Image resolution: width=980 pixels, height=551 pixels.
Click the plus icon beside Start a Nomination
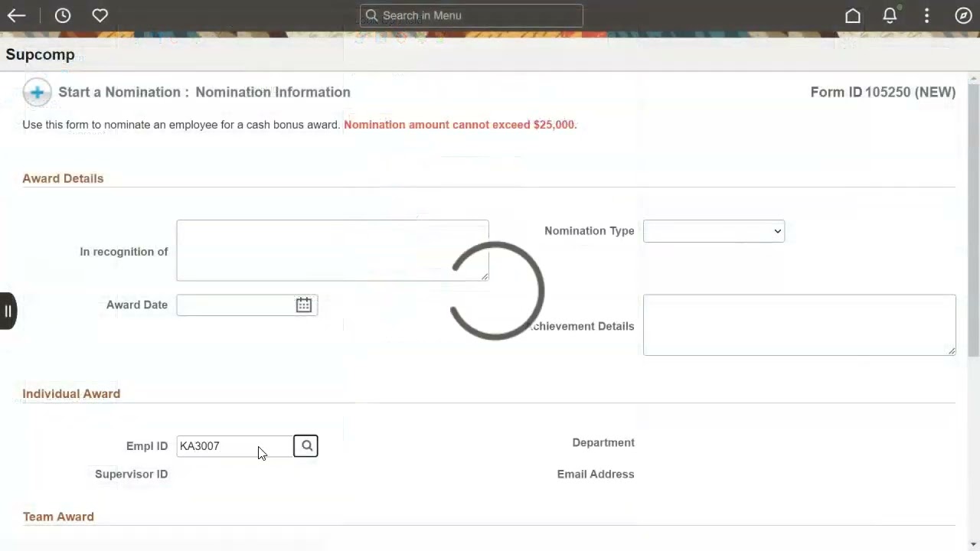[x=37, y=92]
